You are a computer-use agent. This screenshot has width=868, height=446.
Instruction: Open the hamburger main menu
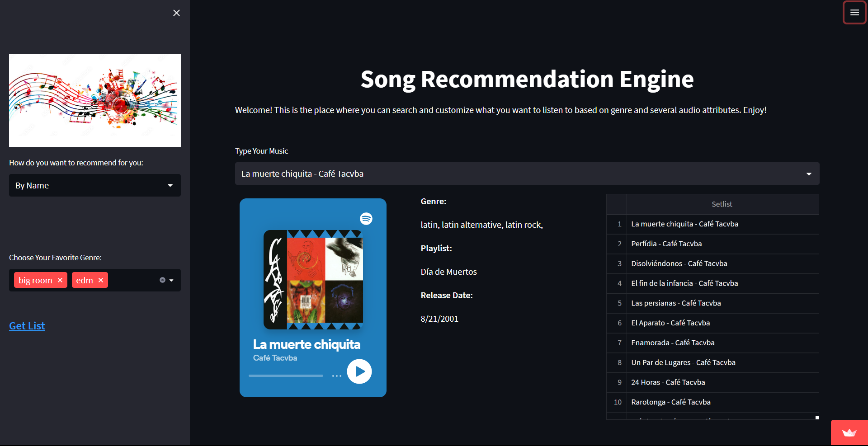pos(854,13)
